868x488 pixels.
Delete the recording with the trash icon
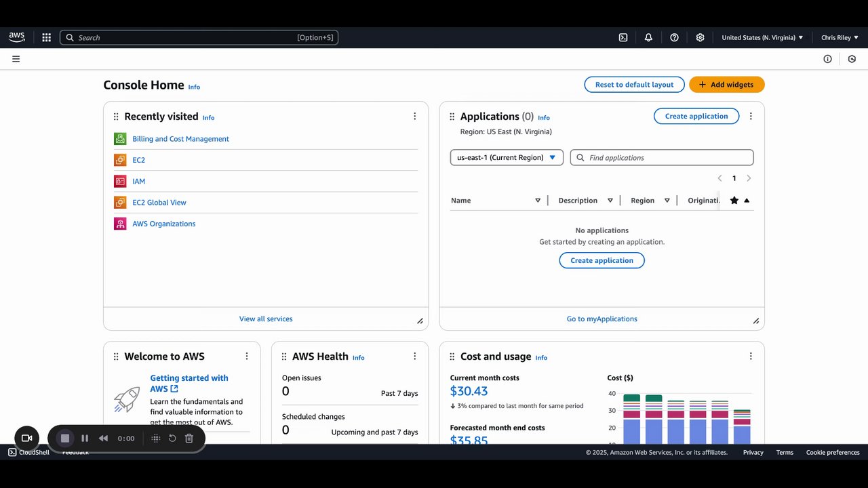tap(189, 438)
